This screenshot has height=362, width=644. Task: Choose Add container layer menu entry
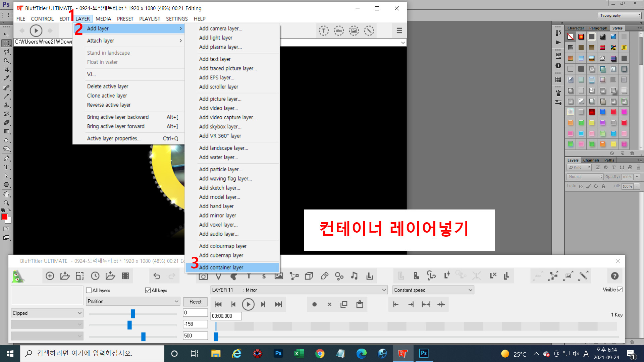click(221, 267)
